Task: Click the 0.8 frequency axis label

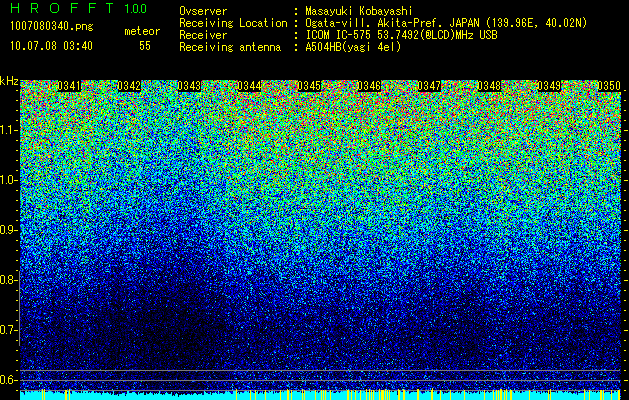Action: (9, 280)
